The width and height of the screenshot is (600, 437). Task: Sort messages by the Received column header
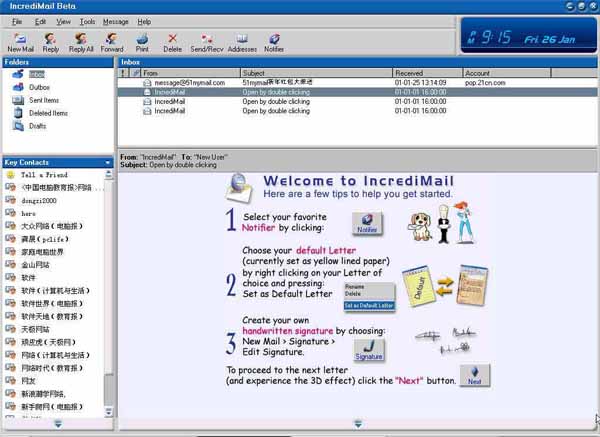(x=428, y=73)
